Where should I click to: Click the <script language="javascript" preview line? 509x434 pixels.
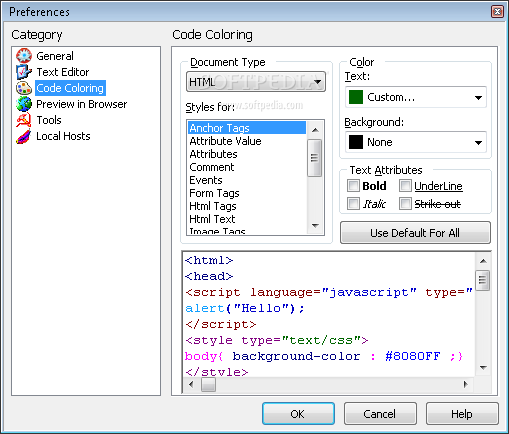pos(329,292)
